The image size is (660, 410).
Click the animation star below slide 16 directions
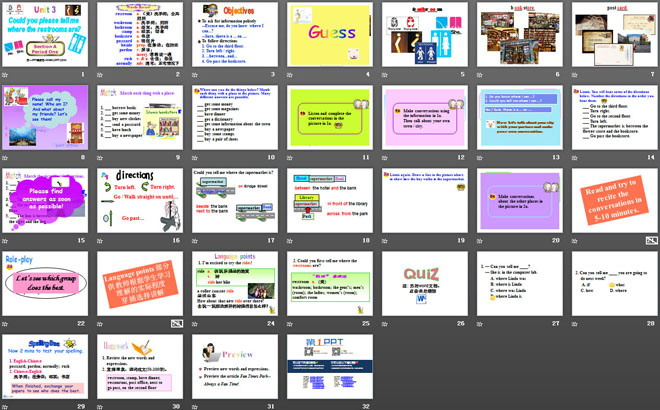click(x=101, y=241)
